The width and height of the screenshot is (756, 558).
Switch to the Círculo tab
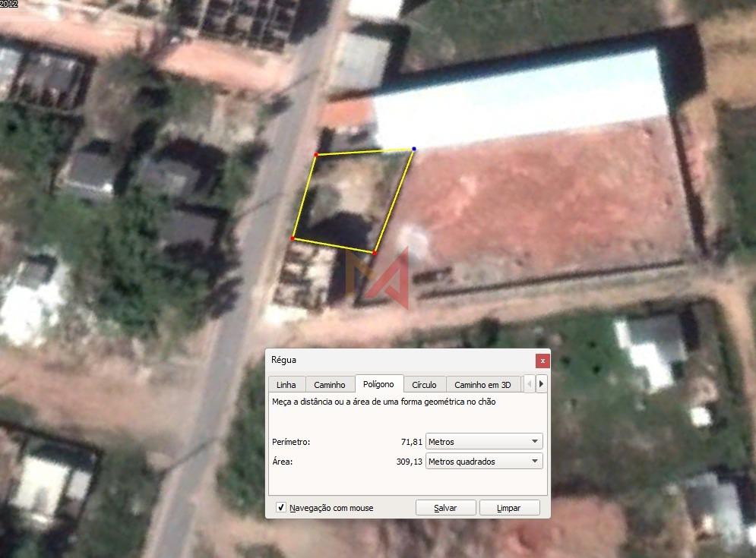[424, 385]
